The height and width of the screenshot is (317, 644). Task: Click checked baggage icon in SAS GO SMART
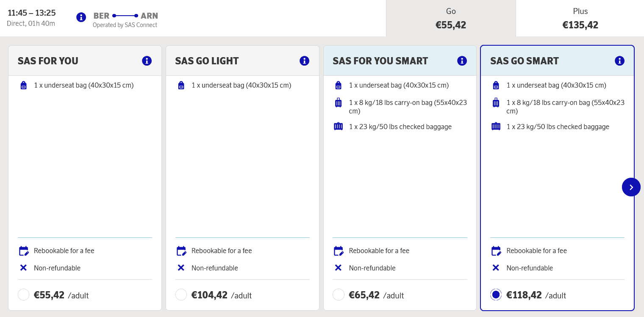pyautogui.click(x=496, y=126)
